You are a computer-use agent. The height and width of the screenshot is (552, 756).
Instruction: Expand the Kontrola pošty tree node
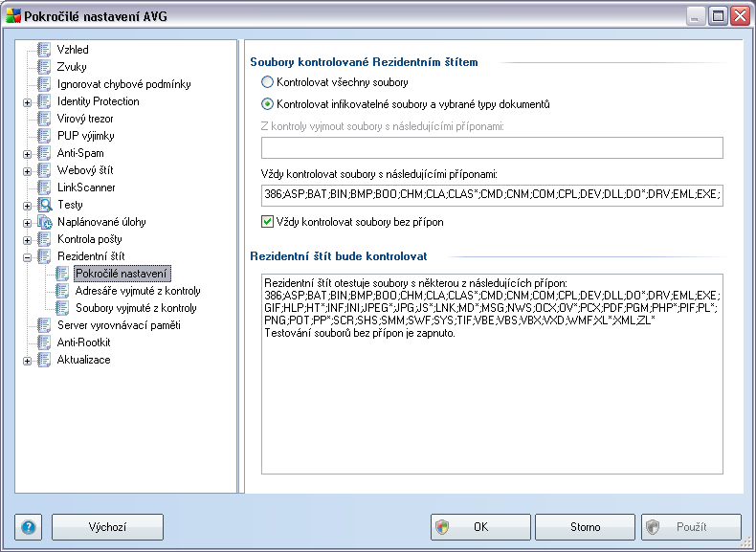[27, 240]
